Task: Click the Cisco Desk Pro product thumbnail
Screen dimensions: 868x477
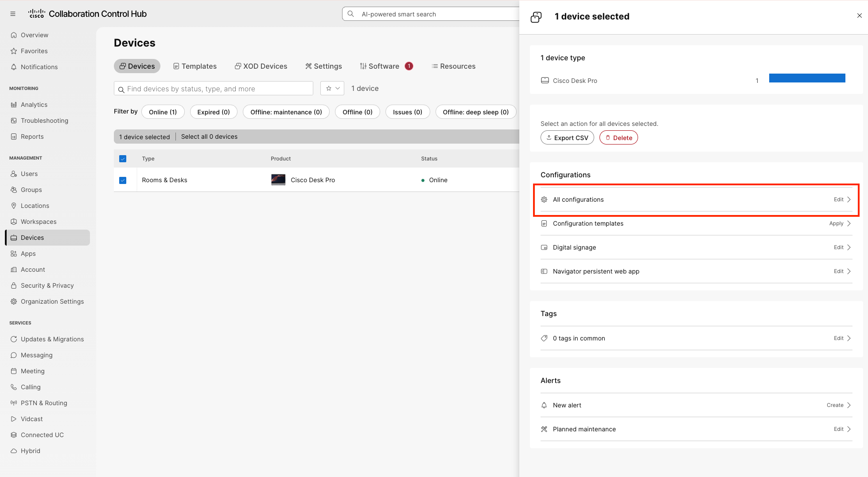Action: coord(278,180)
